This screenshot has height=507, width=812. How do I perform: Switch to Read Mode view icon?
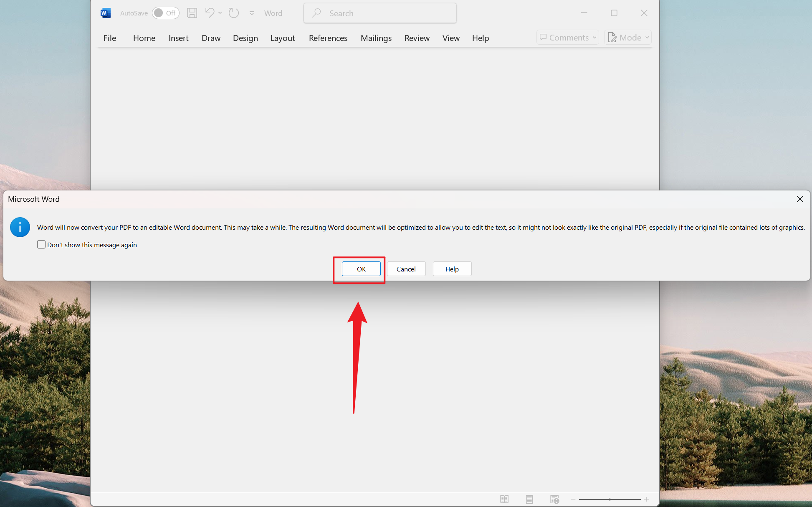(x=504, y=499)
